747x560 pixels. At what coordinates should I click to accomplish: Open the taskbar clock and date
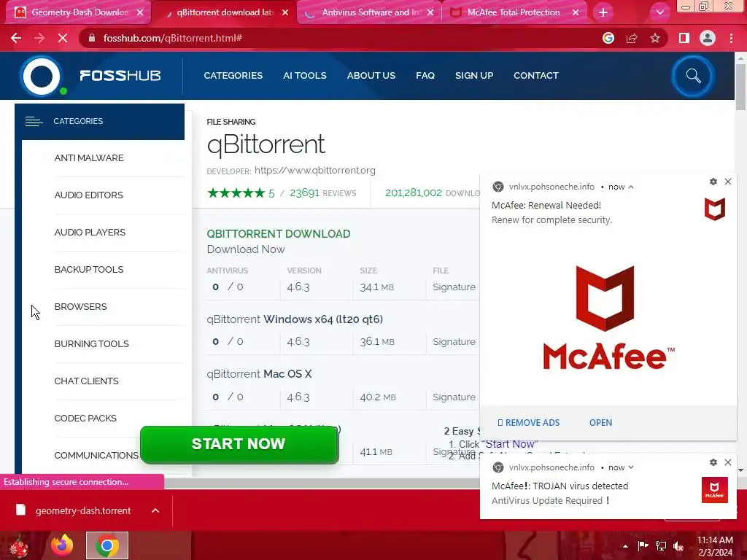(x=715, y=546)
